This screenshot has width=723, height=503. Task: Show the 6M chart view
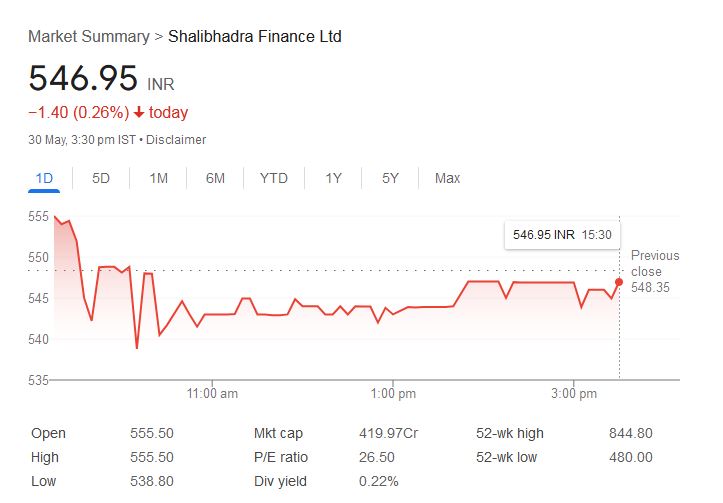pyautogui.click(x=215, y=178)
